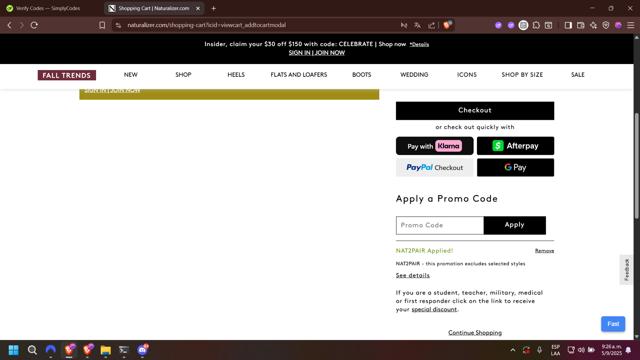The image size is (640, 360).
Task: Open the VPN shield icon
Action: [606, 25]
